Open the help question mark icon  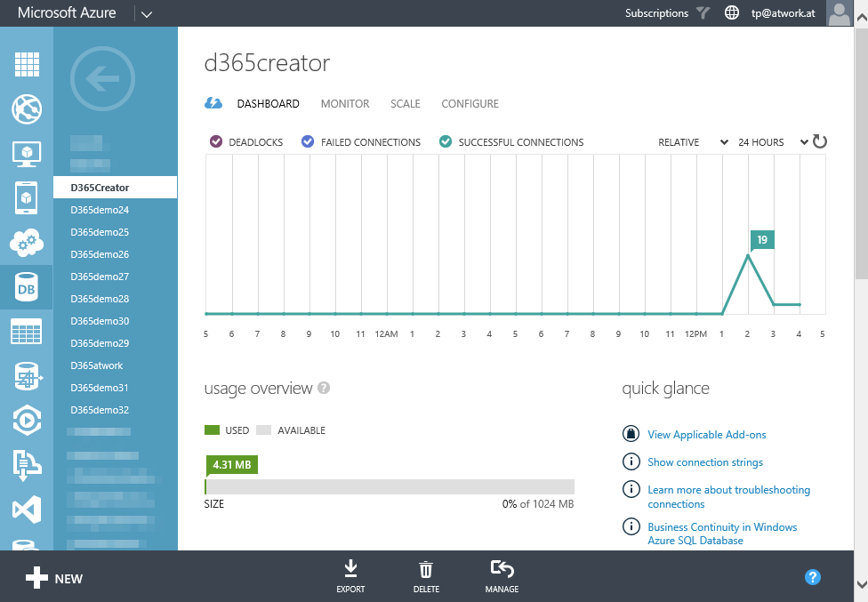pos(812,577)
